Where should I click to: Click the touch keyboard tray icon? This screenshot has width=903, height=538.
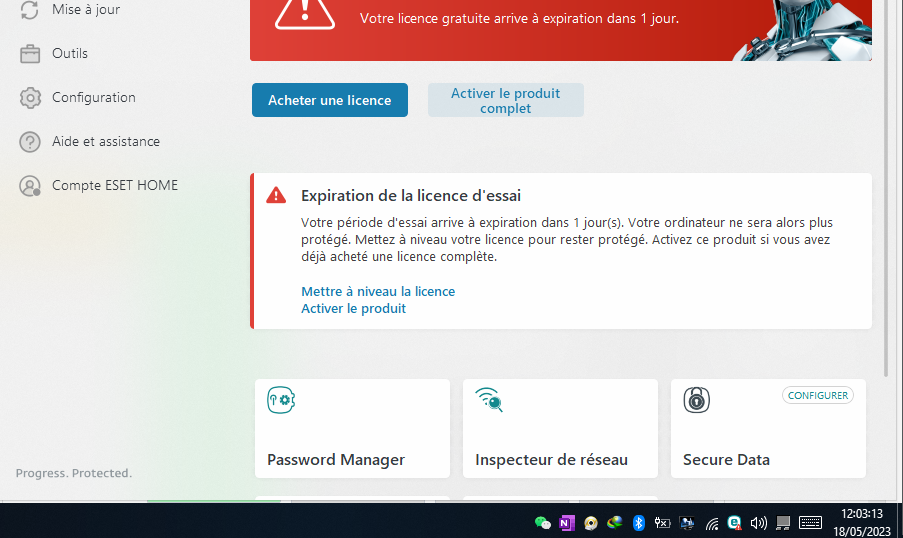[x=810, y=522]
